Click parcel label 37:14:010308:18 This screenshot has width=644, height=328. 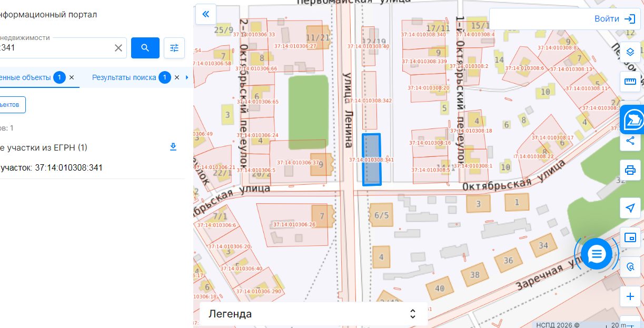tap(471, 131)
